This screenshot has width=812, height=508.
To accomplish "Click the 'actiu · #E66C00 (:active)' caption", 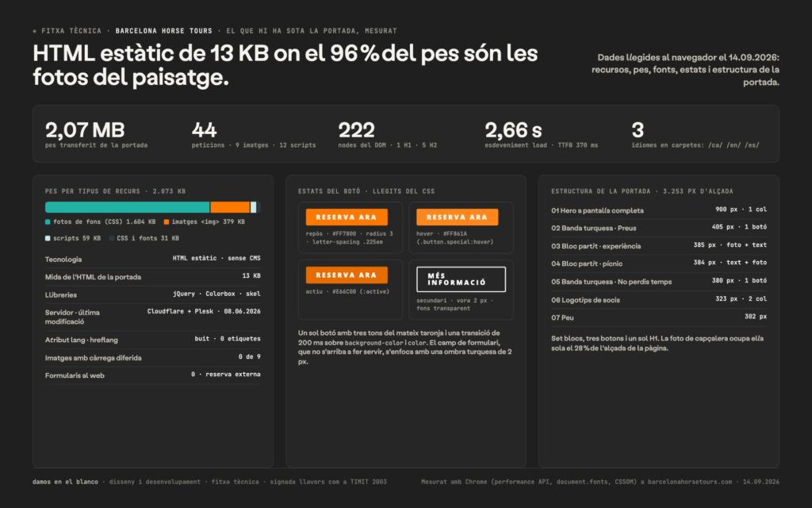I will 347,291.
